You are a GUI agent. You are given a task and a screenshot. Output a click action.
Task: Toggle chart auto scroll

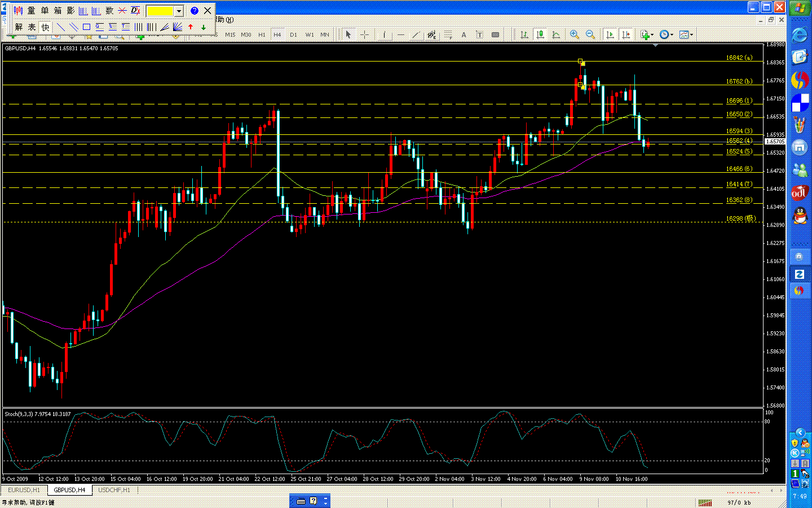[x=610, y=34]
